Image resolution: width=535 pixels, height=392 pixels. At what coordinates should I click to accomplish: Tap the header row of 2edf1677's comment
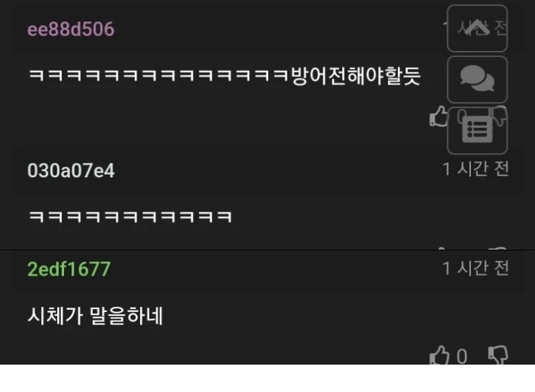[x=268, y=269]
